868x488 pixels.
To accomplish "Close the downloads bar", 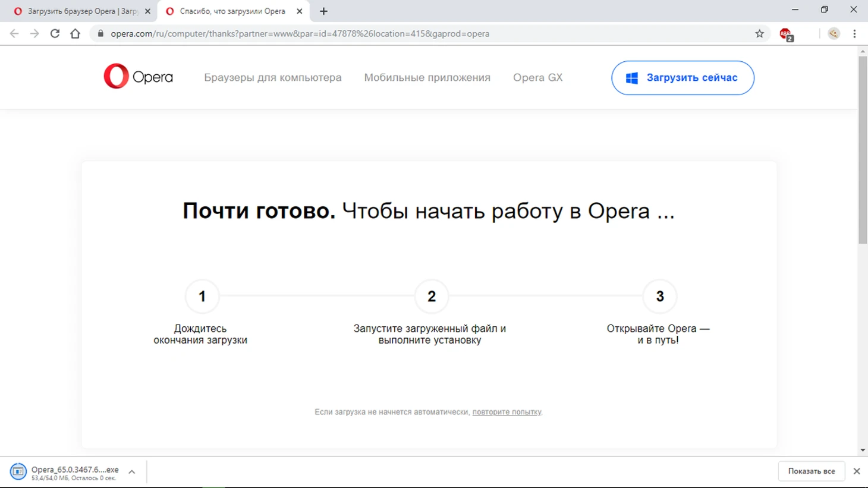I will pyautogui.click(x=857, y=471).
